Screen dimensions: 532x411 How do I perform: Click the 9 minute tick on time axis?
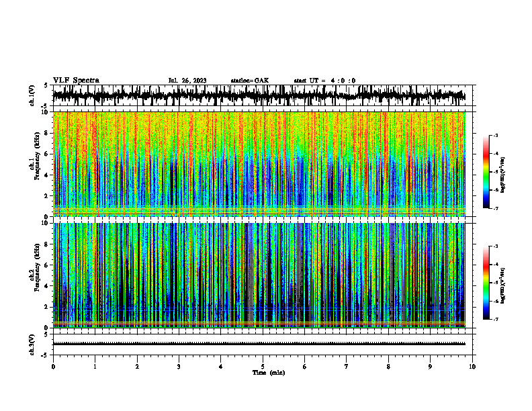tap(430, 367)
